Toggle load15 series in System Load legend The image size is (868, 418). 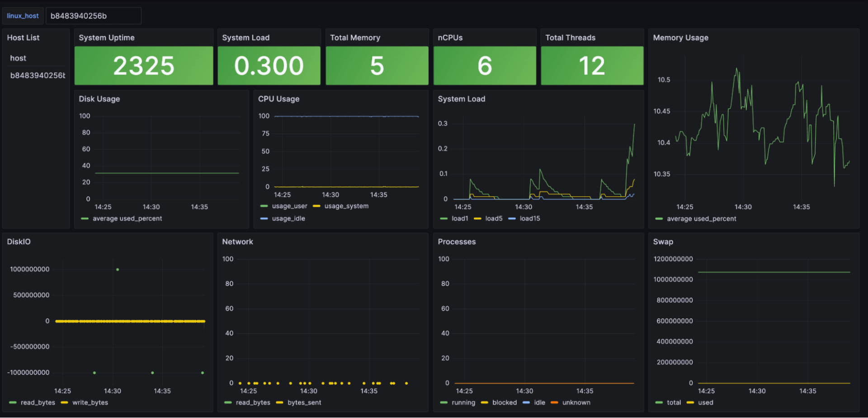530,218
